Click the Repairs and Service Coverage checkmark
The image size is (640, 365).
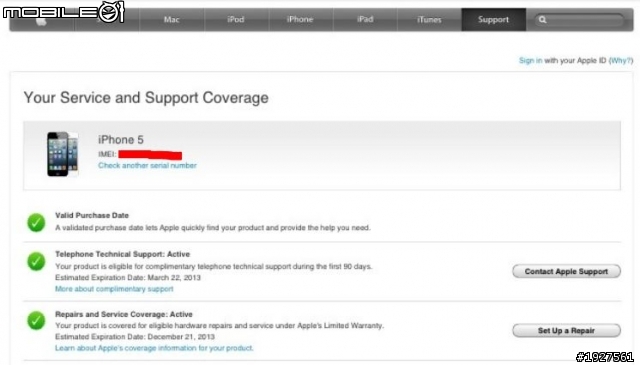tap(36, 320)
